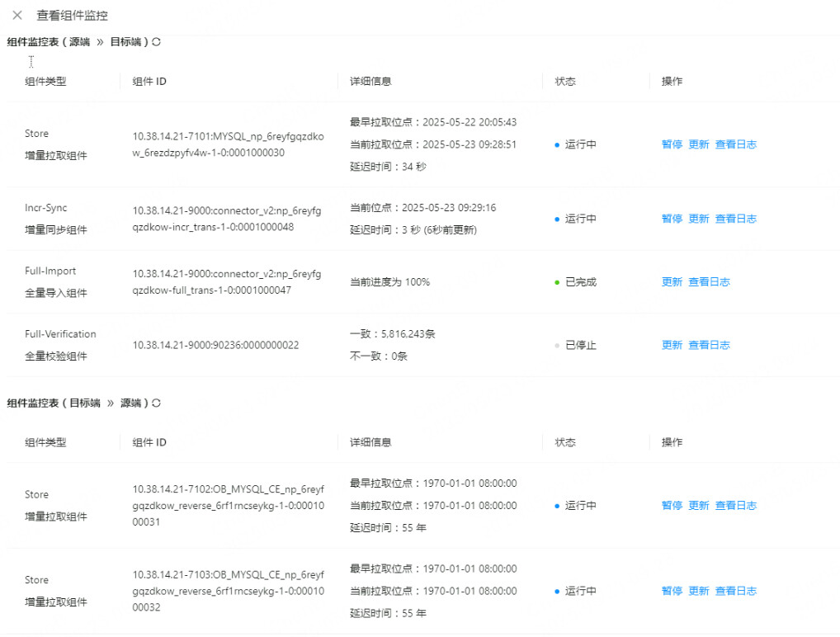Close the 查看组件监控 panel with the X icon
Viewport: 840px width, 637px height.
coord(17,15)
